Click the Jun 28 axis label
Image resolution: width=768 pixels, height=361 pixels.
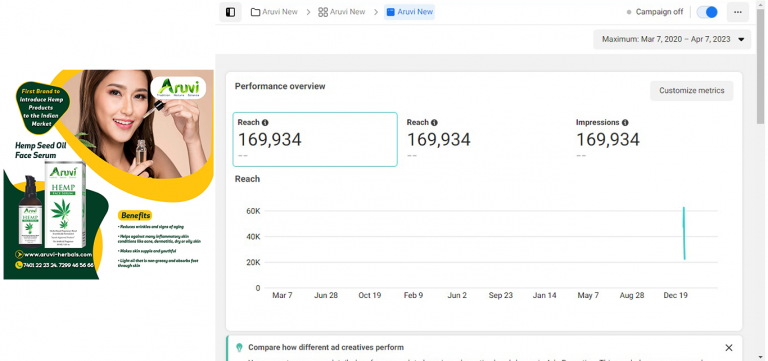[x=326, y=295]
